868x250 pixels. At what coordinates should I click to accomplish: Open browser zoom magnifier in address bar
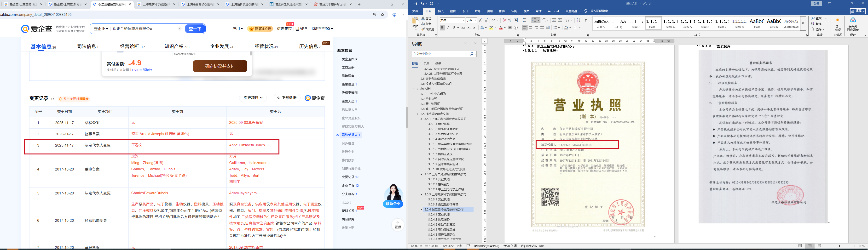point(374,15)
